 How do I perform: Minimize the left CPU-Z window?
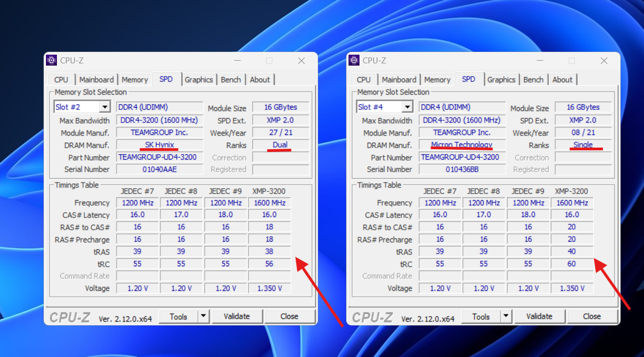[237, 60]
